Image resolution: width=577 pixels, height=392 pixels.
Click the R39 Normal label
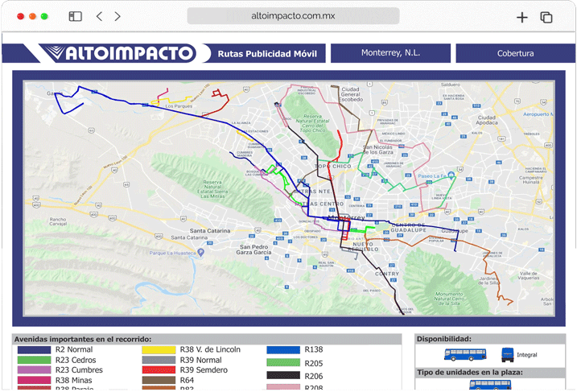pyautogui.click(x=201, y=360)
